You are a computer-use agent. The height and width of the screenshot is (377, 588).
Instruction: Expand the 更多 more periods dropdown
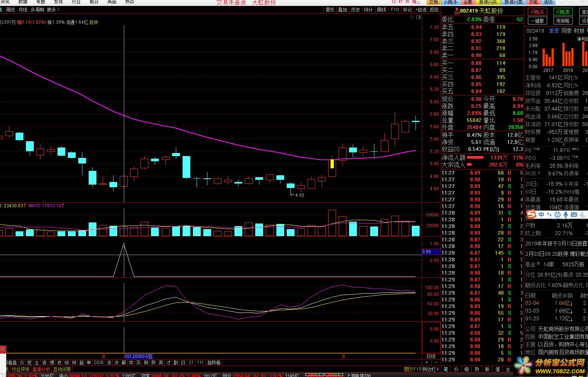[53, 10]
